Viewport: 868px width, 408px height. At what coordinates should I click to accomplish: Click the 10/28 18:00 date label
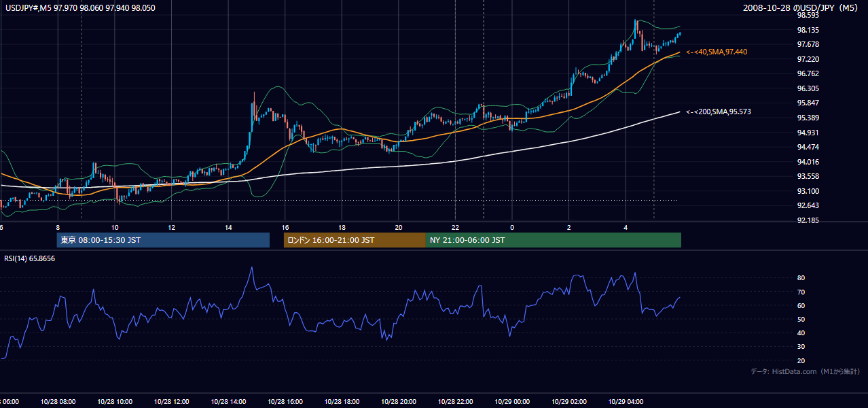pyautogui.click(x=342, y=401)
